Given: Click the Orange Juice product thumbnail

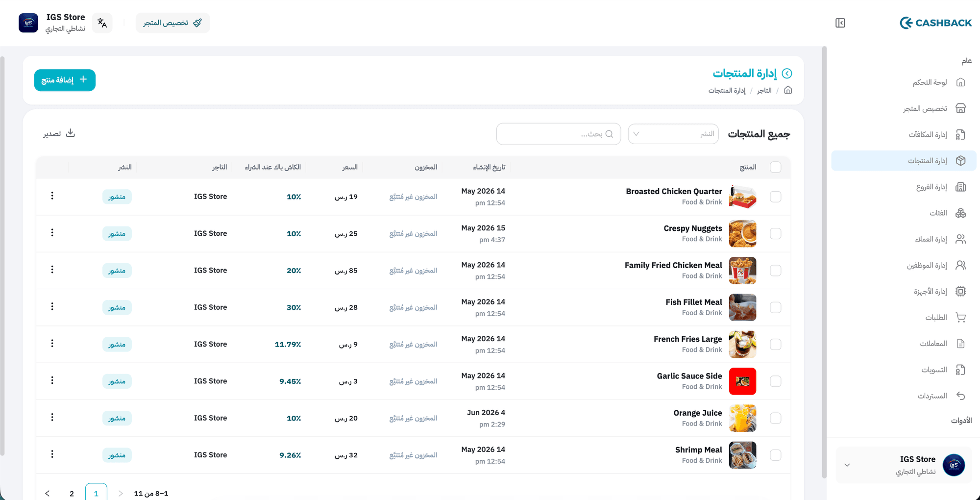Looking at the screenshot, I should 742,418.
